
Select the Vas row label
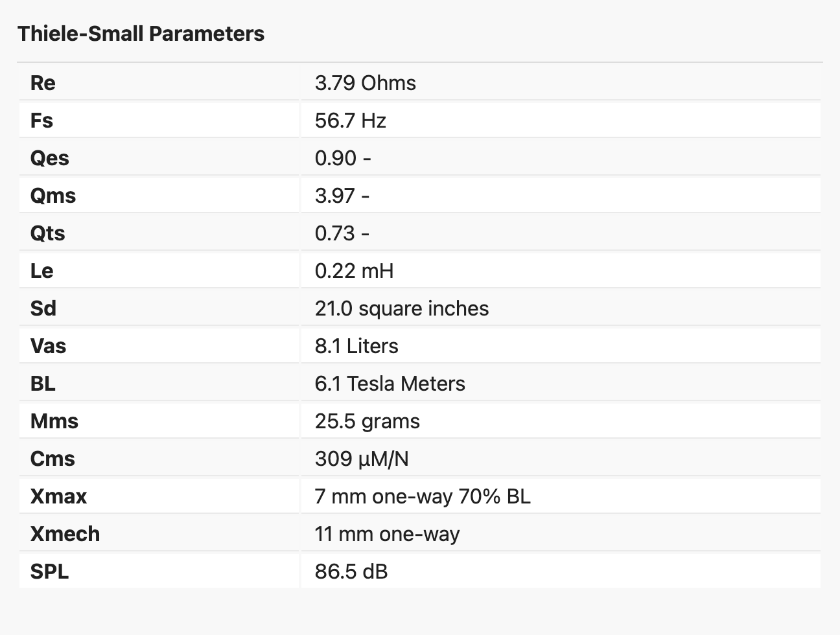coord(48,346)
